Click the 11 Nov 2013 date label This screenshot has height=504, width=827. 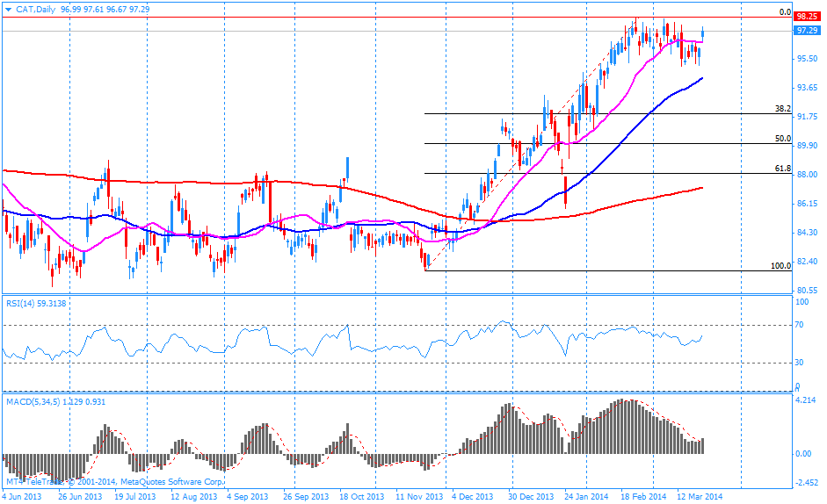click(x=419, y=497)
